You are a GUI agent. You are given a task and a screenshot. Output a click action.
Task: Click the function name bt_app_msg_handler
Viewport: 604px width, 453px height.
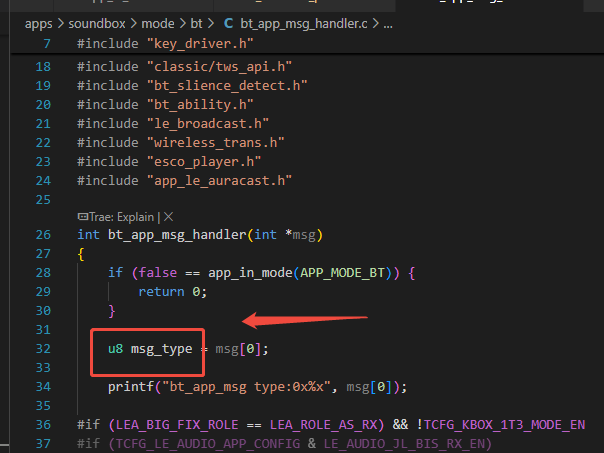click(177, 235)
